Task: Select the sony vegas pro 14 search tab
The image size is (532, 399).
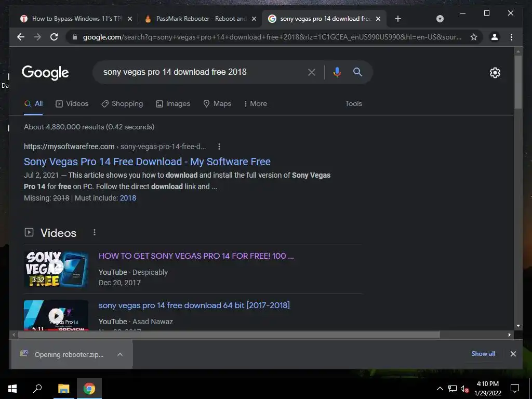Action: (x=325, y=19)
